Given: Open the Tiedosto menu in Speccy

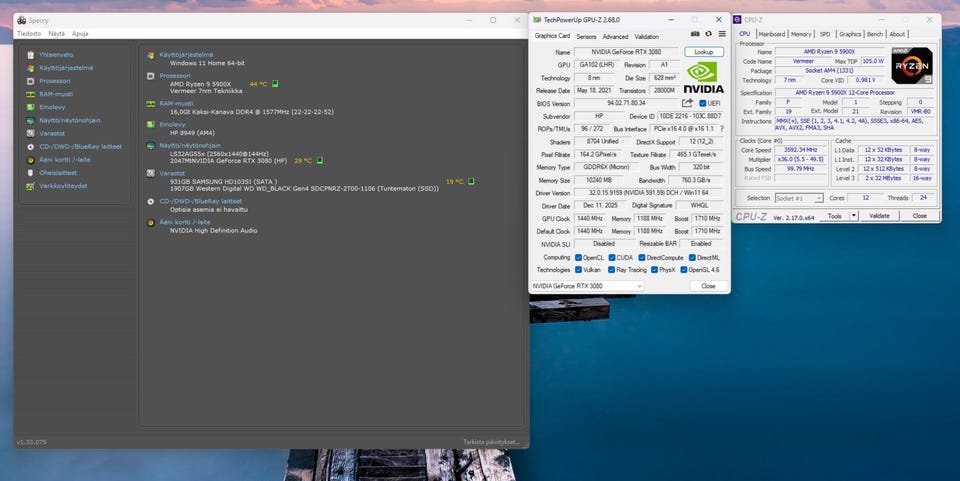Looking at the screenshot, I should pyautogui.click(x=29, y=34).
